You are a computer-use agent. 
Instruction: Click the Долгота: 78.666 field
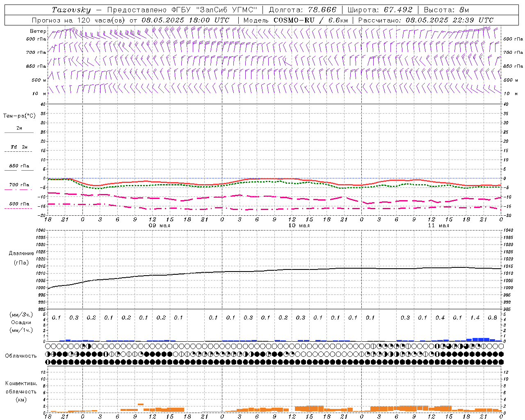302,10
